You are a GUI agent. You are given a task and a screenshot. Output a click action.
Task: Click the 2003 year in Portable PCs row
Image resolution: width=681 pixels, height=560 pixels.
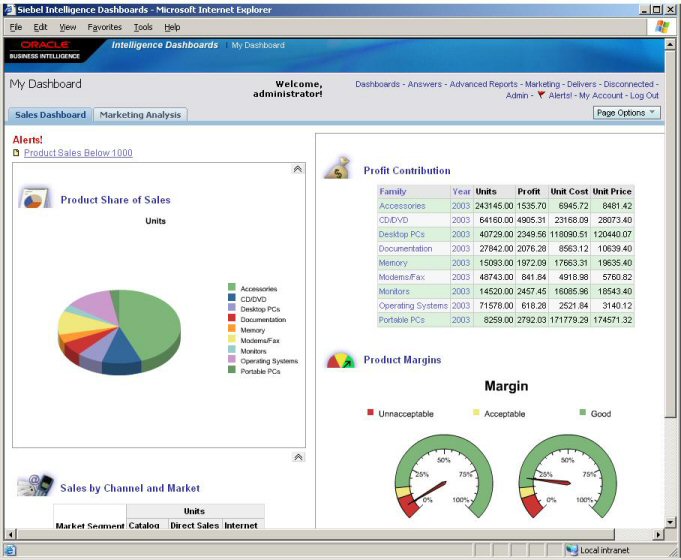tap(461, 320)
